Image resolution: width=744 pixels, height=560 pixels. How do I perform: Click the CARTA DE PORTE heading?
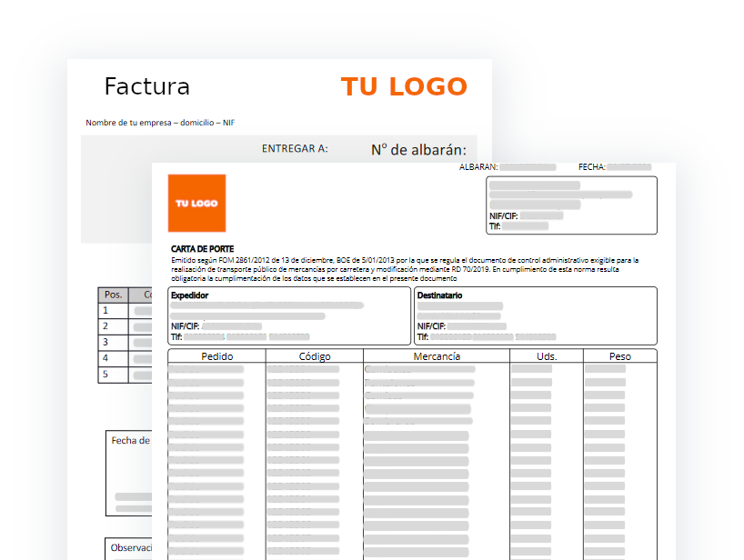click(203, 249)
